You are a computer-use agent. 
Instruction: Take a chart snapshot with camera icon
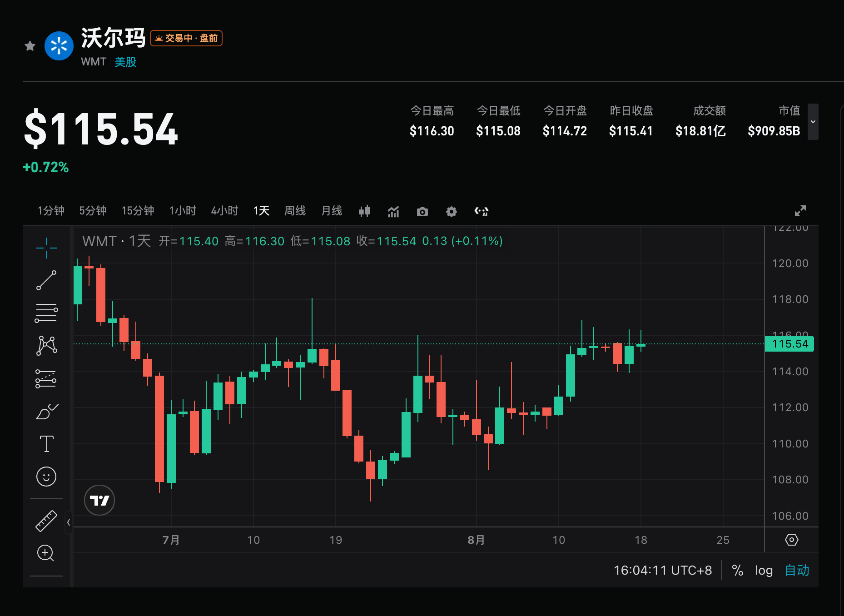point(422,212)
